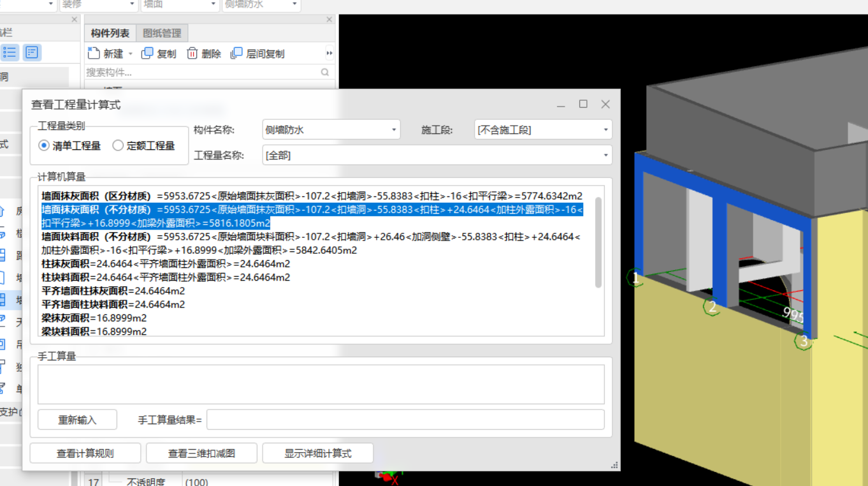Click the 手工算量结果 result field
The height and width of the screenshot is (486, 868).
tap(405, 420)
